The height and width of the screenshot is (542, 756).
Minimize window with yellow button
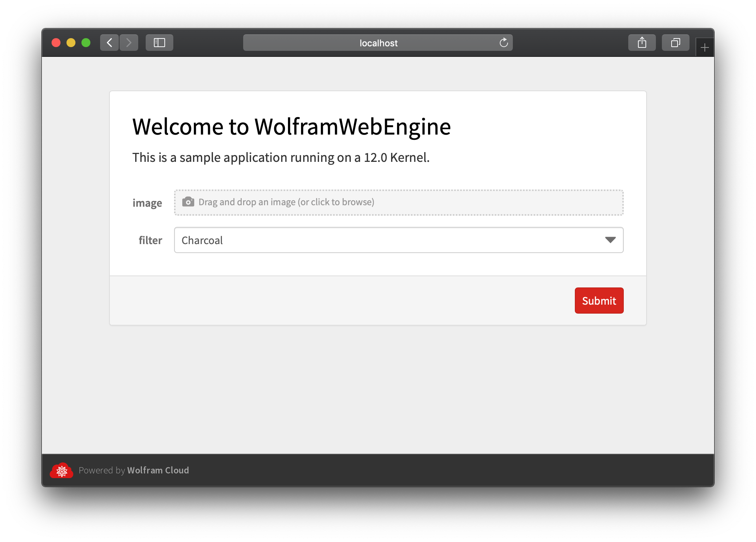pos(71,43)
